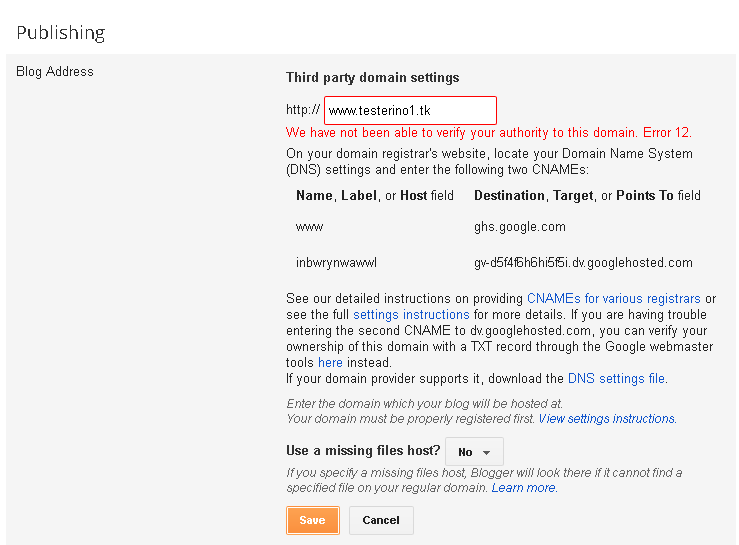Viewport: 739px width, 545px height.
Task: Click the 'here' webmaster tools link
Action: (x=330, y=363)
